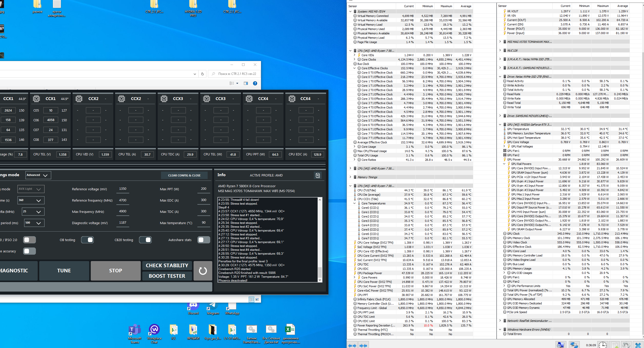The width and height of the screenshot is (644, 348).
Task: Open the Advanced settings mode dropdown
Action: coord(38,175)
